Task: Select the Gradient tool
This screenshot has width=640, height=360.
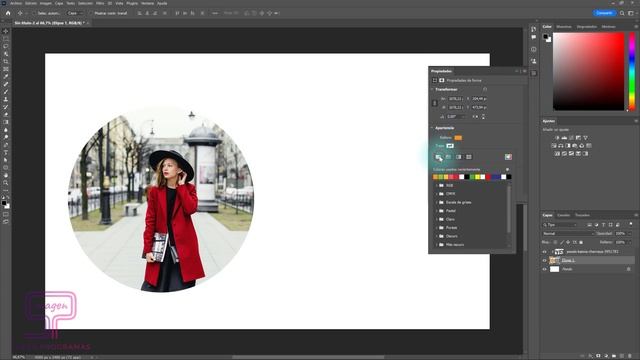Action: (x=6, y=122)
